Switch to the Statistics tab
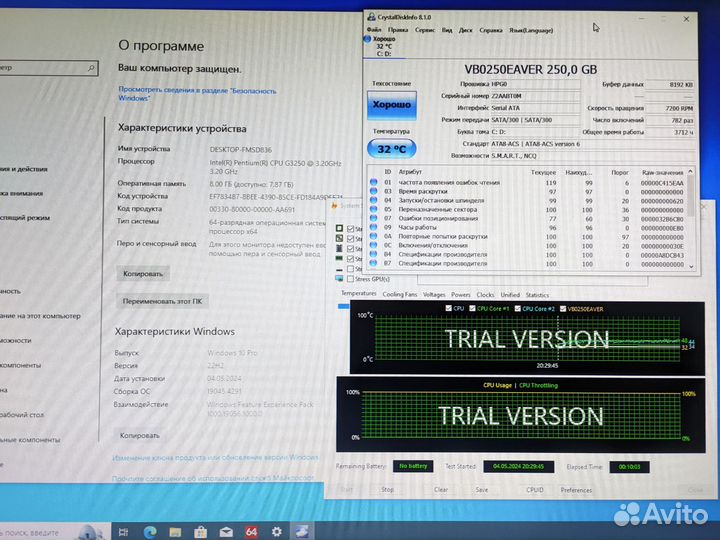The height and width of the screenshot is (540, 720). [x=537, y=295]
